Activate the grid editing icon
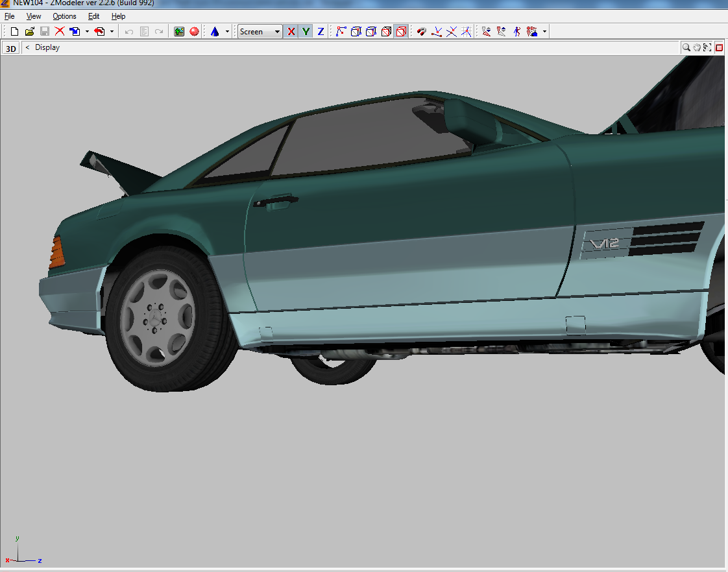This screenshot has height=572, width=728. (466, 30)
